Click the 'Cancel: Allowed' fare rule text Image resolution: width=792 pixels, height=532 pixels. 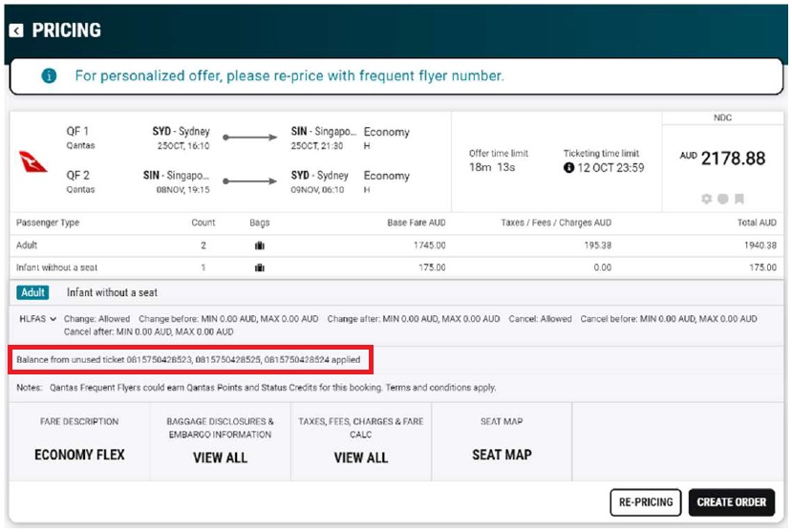tap(540, 319)
